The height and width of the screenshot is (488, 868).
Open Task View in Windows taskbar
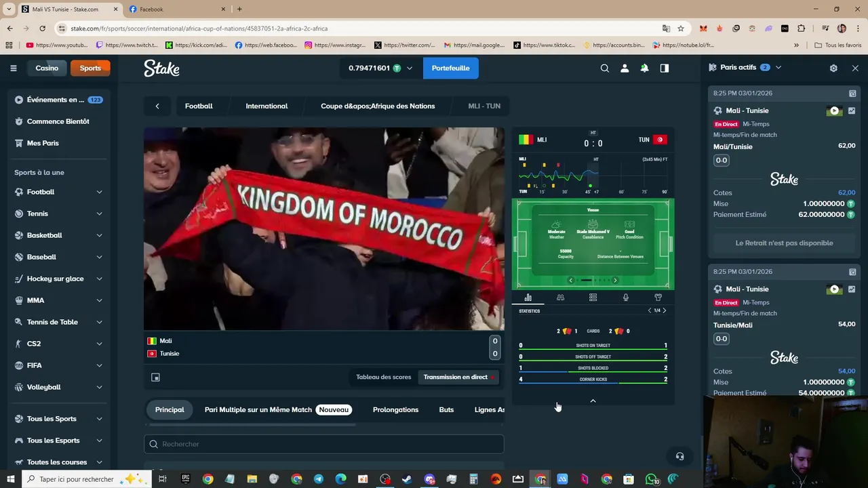(x=163, y=479)
